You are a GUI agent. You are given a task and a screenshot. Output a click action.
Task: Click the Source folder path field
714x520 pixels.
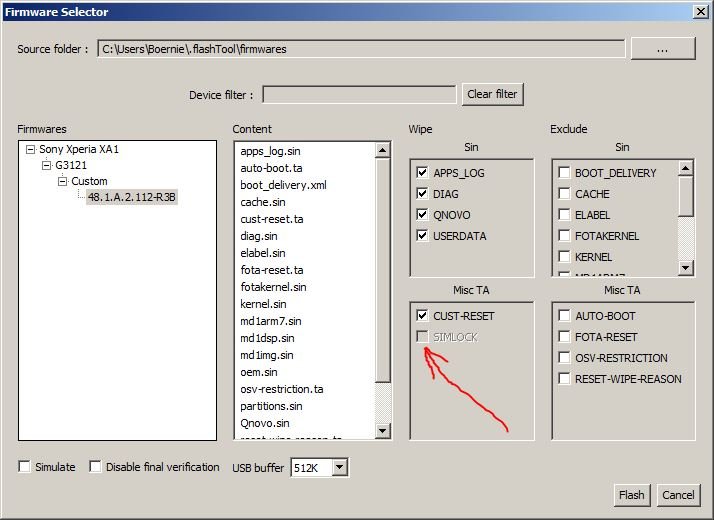click(x=362, y=49)
